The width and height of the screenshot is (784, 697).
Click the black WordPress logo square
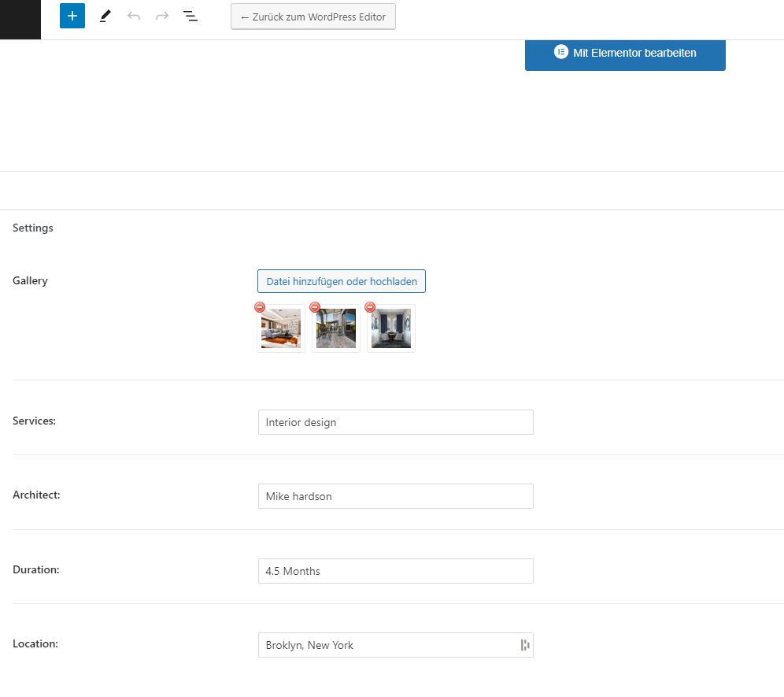20,20
